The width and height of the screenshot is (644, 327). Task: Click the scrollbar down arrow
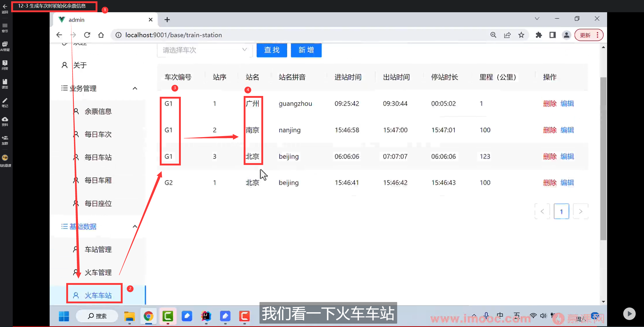tap(603, 302)
